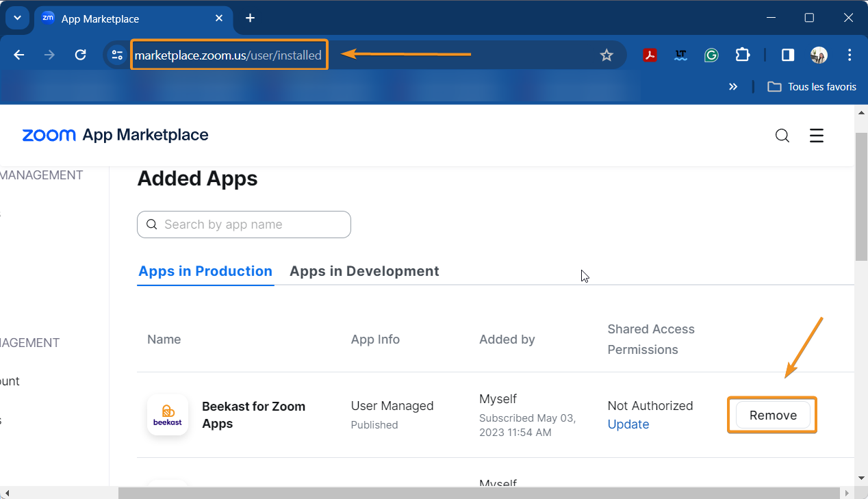Remove the Beekast for Zoom Apps

(773, 415)
